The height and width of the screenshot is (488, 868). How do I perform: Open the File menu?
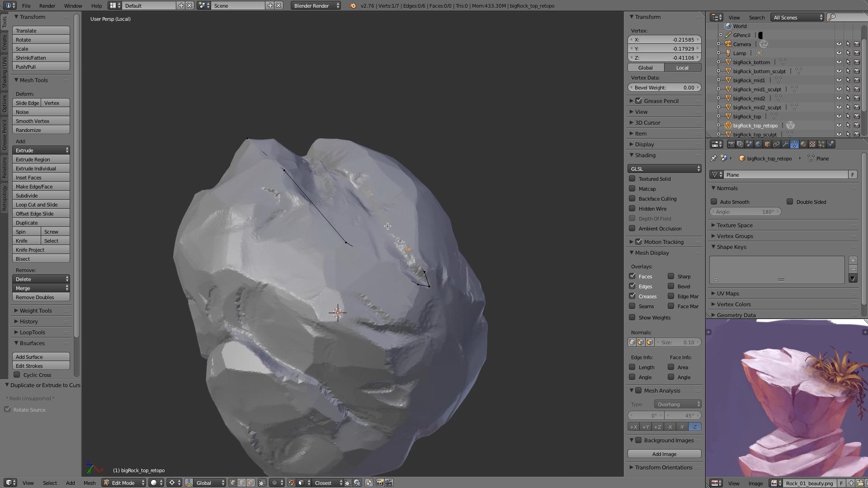click(26, 5)
